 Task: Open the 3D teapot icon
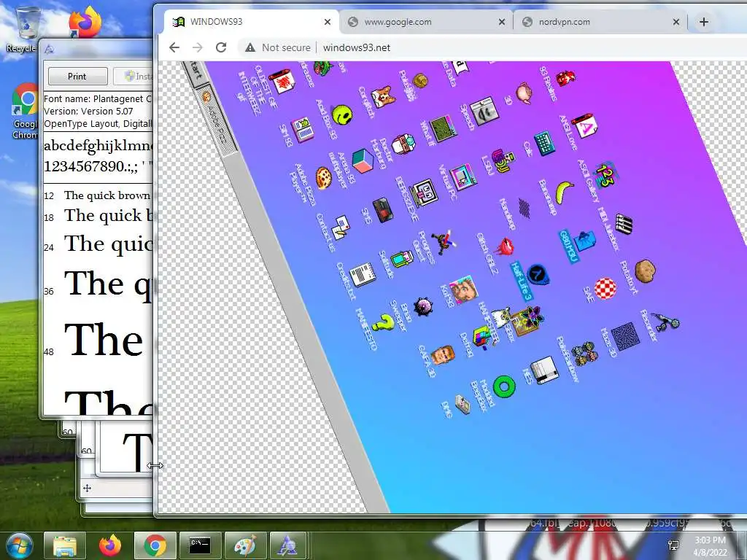tap(524, 93)
